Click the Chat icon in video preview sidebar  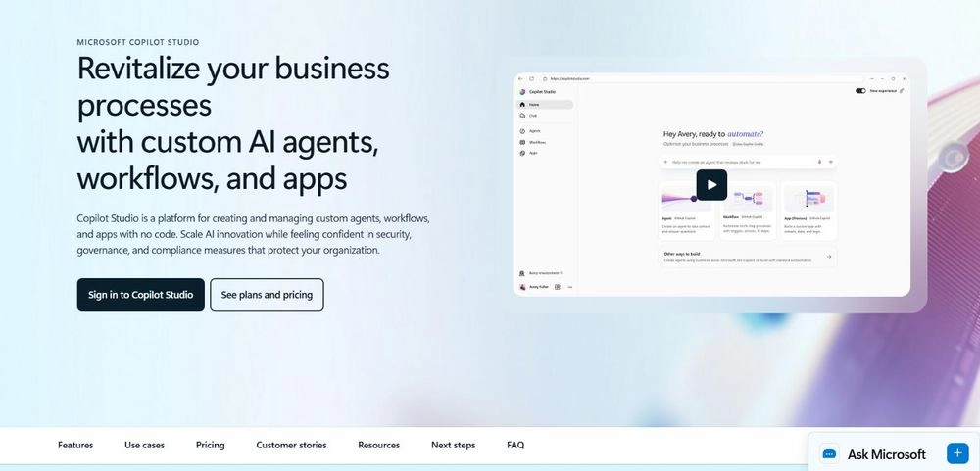coord(522,116)
